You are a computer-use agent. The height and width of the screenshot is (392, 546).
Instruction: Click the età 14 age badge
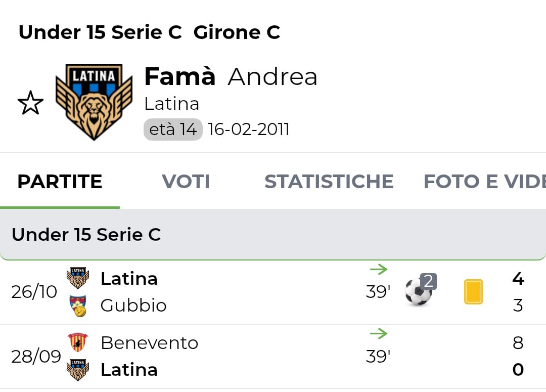pos(173,129)
